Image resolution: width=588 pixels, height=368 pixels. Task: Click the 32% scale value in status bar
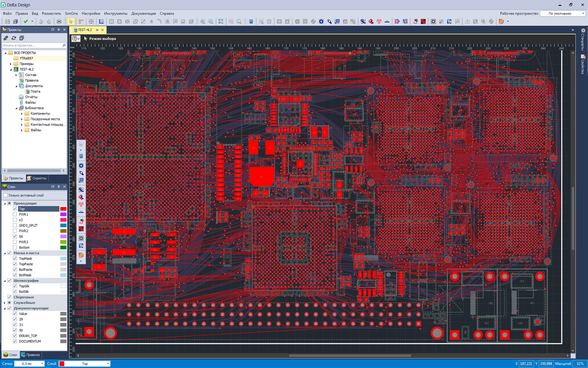pyautogui.click(x=580, y=363)
